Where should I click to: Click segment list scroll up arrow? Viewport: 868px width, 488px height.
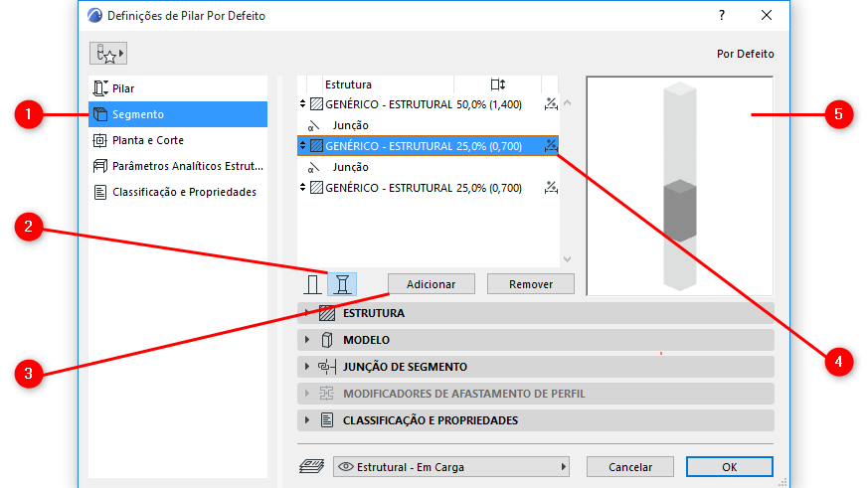pos(568,103)
